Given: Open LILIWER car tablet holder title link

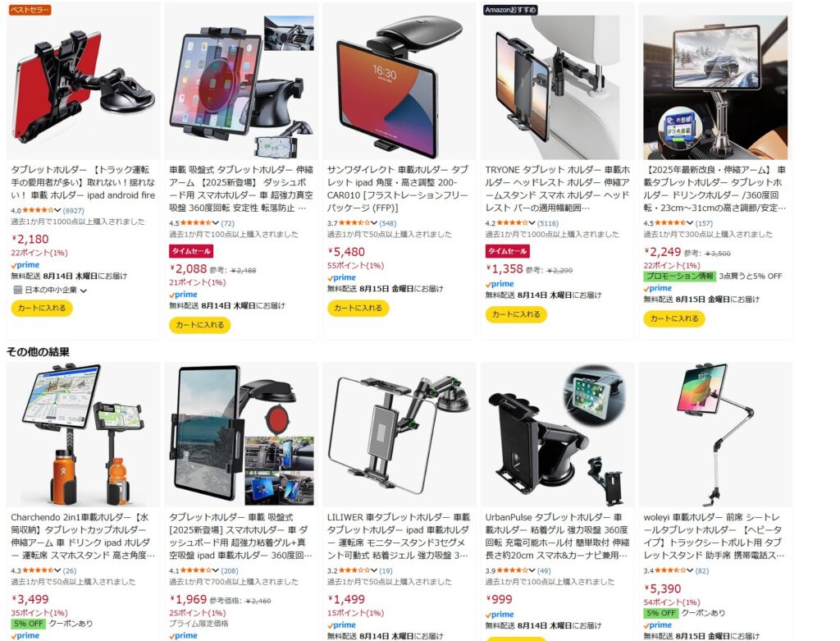Looking at the screenshot, I should pos(399,536).
